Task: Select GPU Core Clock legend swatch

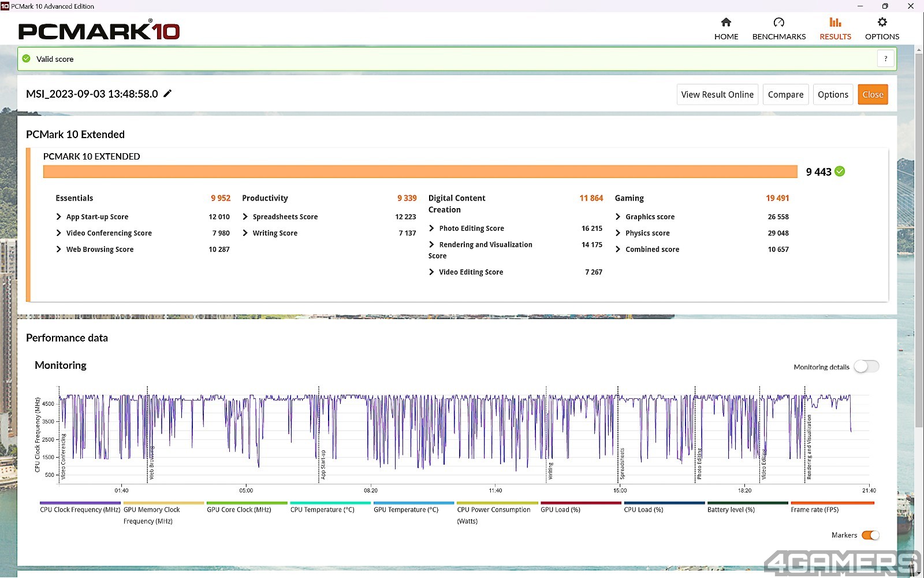Action: click(x=247, y=503)
